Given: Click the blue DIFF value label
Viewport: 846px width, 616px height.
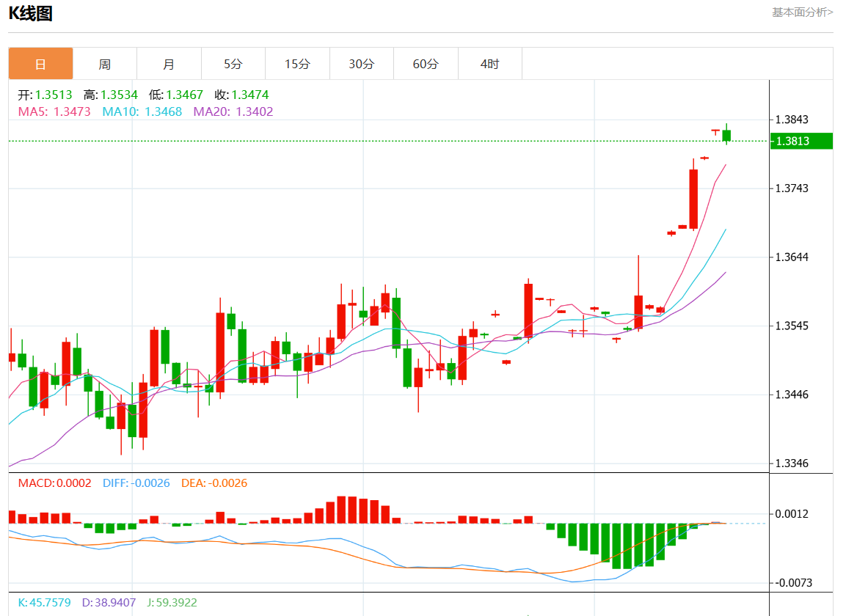Looking at the screenshot, I should pyautogui.click(x=136, y=483).
